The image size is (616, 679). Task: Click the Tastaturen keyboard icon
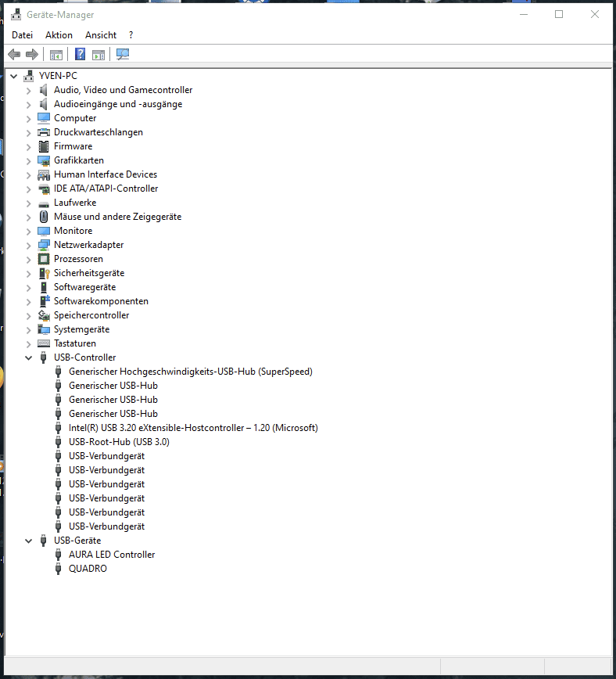[x=44, y=343]
